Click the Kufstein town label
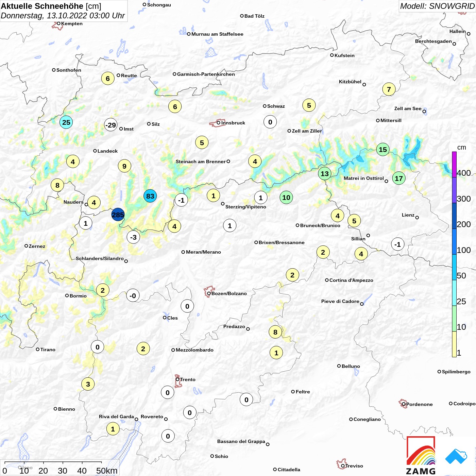Screen dimensions: 476x476 pos(344,55)
